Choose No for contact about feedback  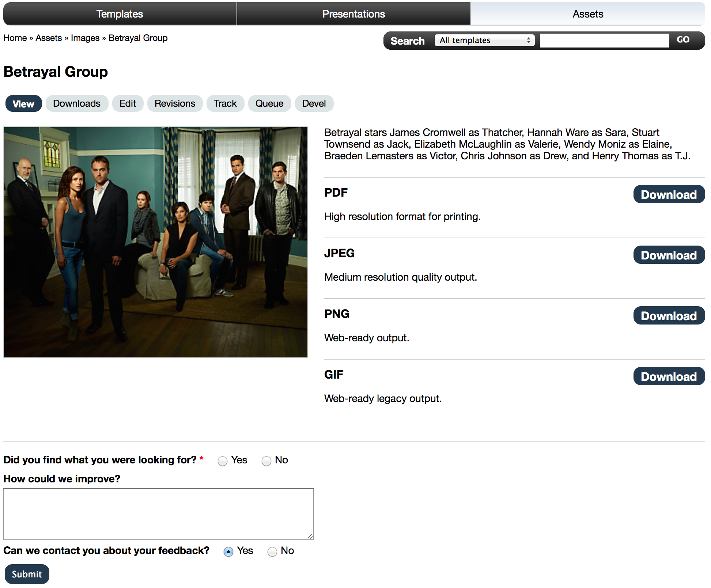pyautogui.click(x=272, y=551)
